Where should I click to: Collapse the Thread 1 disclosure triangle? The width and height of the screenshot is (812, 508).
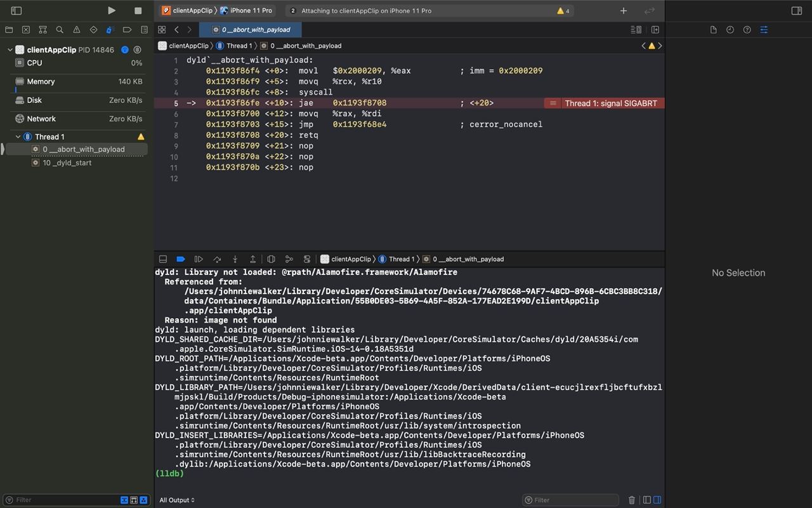point(18,137)
